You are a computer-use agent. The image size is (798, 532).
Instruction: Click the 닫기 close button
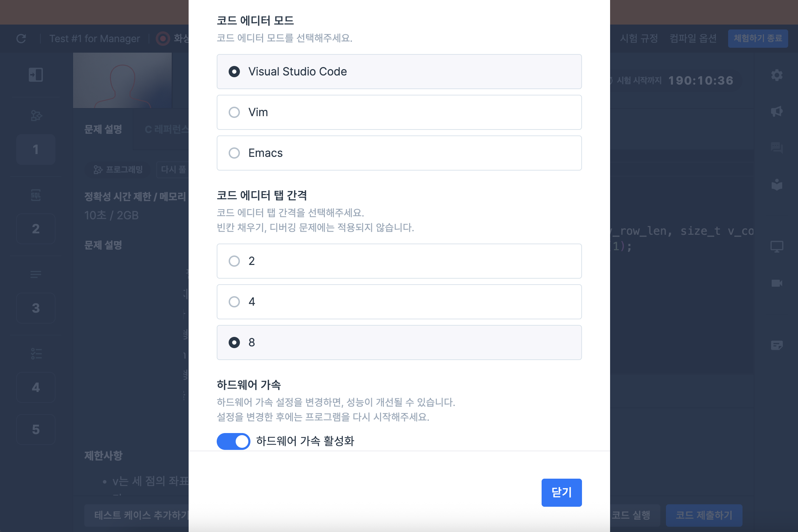(561, 492)
